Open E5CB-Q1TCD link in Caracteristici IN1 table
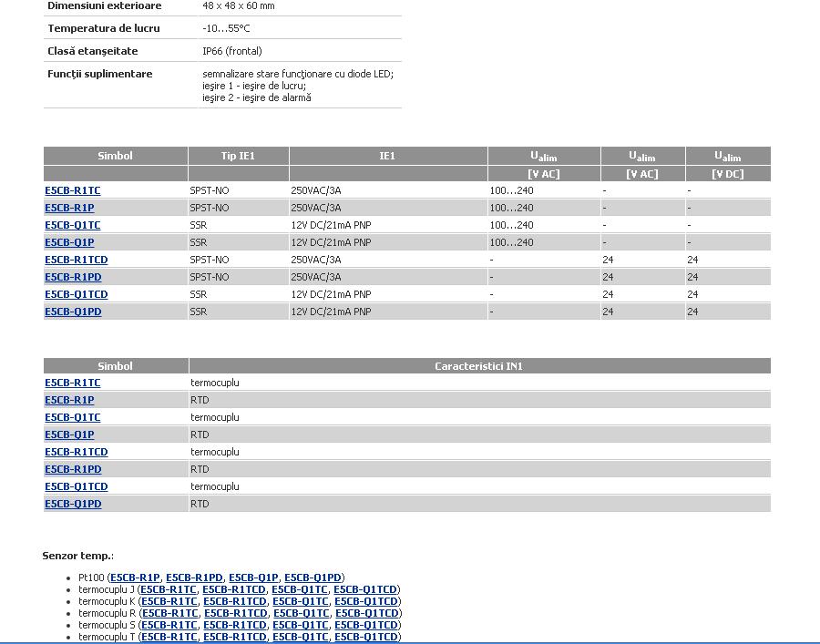 77,486
